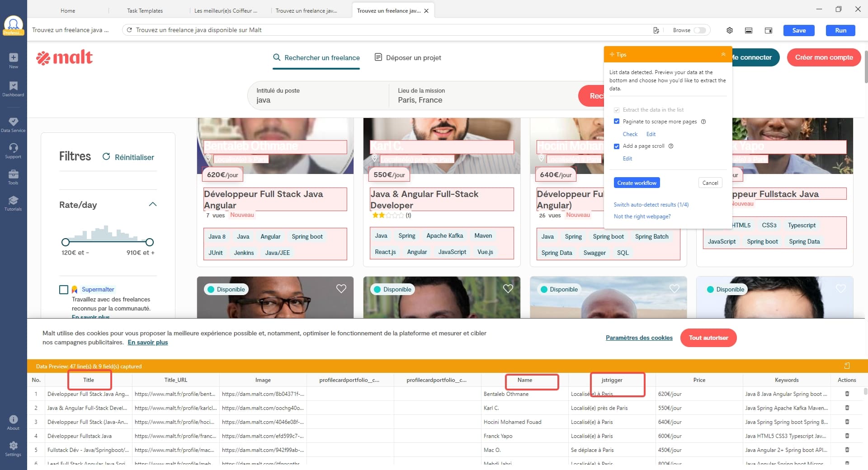The image size is (868, 470).
Task: Close the active Trouvez un freelance tab
Action: [x=426, y=11]
